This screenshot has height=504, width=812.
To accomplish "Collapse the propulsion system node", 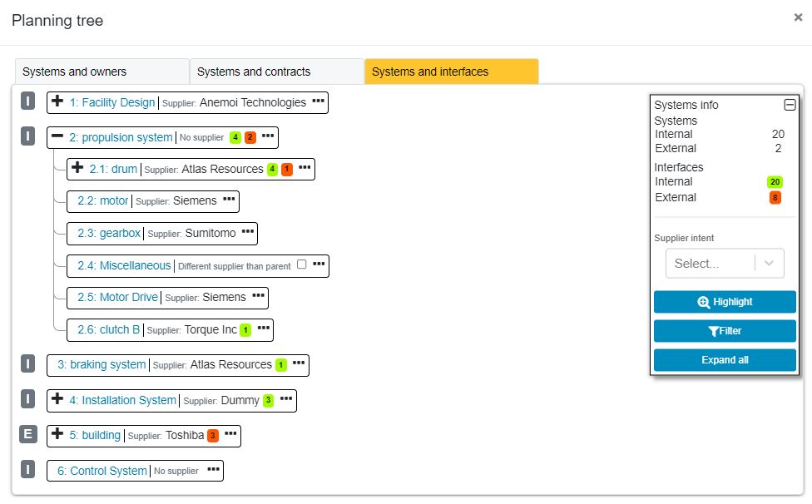I will 57,136.
